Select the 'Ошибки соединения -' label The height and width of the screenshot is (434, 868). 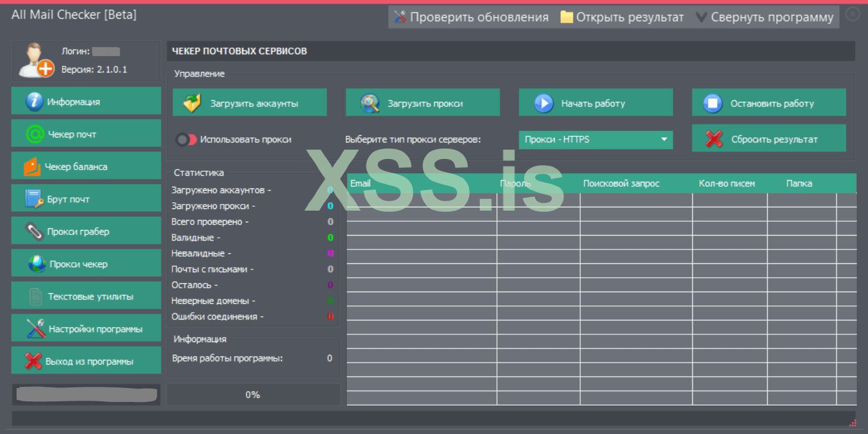[217, 316]
